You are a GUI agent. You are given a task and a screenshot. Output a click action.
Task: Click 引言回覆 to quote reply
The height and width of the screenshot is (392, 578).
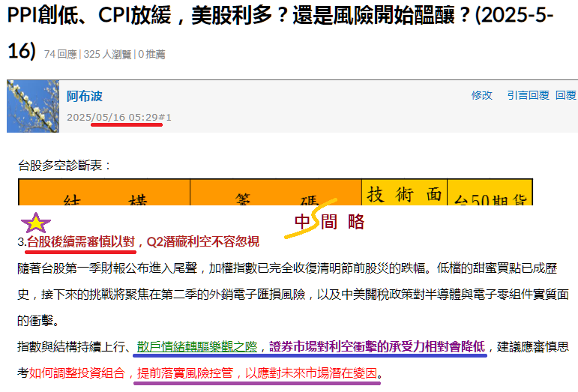(528, 95)
